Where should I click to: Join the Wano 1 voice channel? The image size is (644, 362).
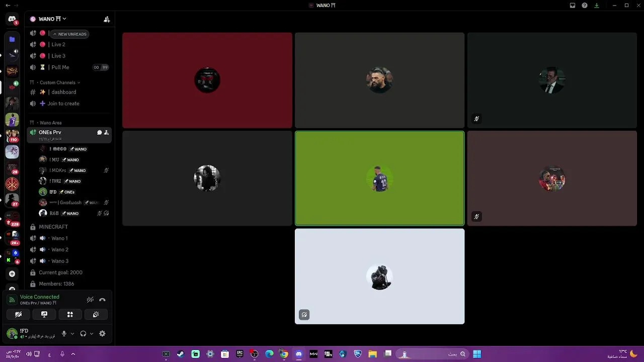69,238
